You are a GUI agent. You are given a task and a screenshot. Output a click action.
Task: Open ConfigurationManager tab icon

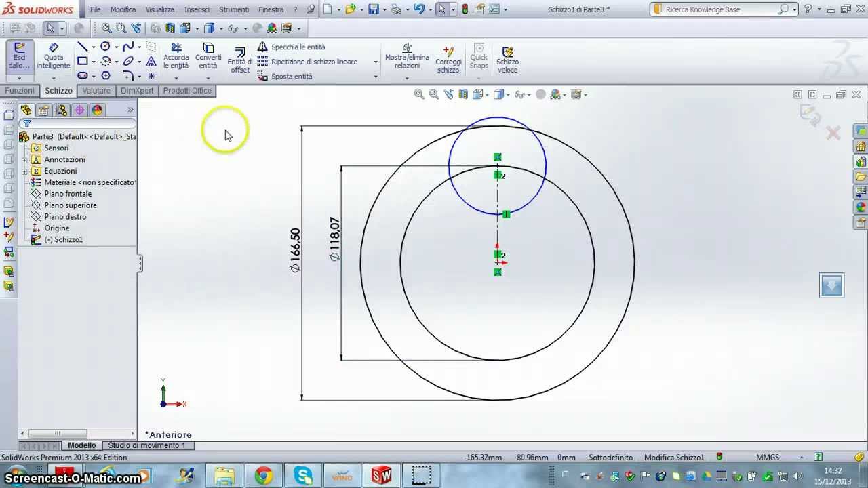(62, 110)
